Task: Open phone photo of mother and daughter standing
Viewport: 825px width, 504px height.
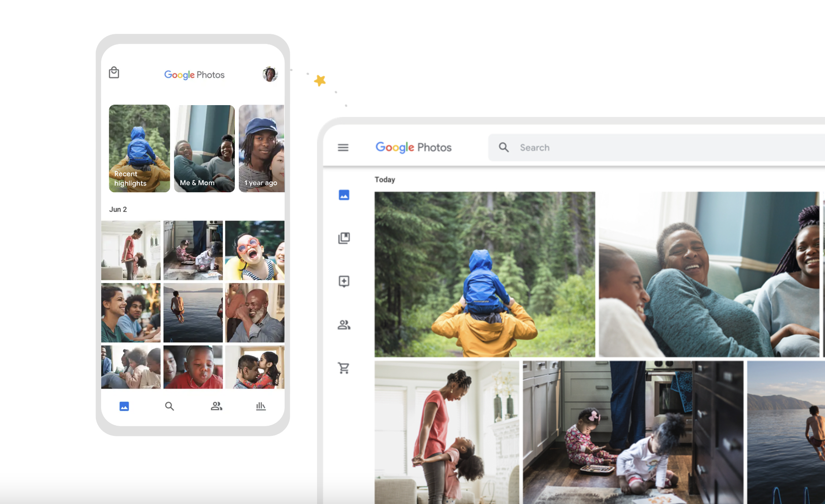Action: pos(131,250)
